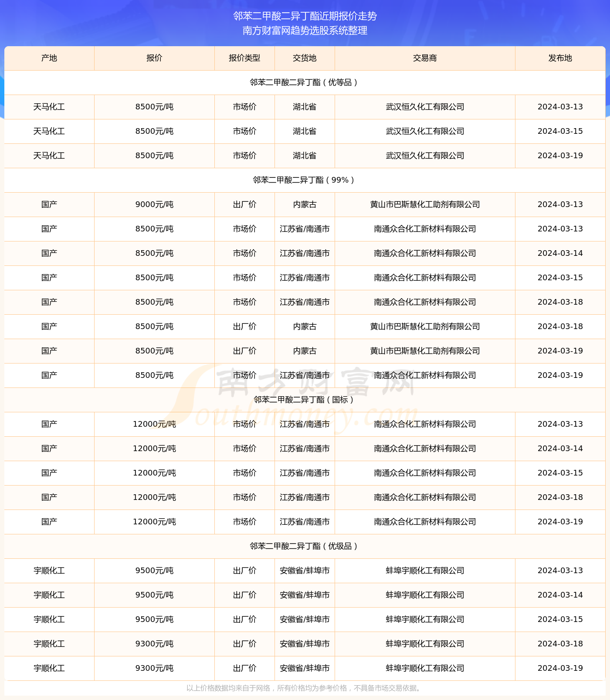
Task: Click 江苏省/南通市 in 8500元/吨 row dated 2024-03-15
Action: 305,278
